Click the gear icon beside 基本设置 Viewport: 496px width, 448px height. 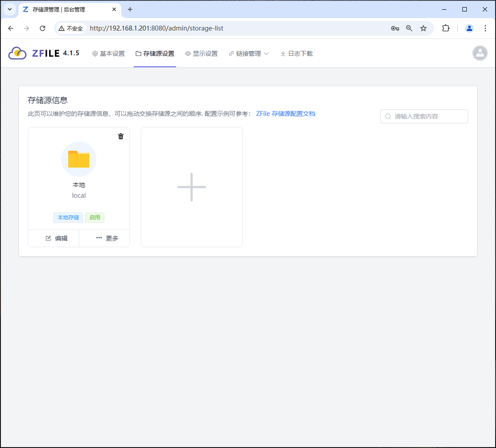(x=94, y=53)
